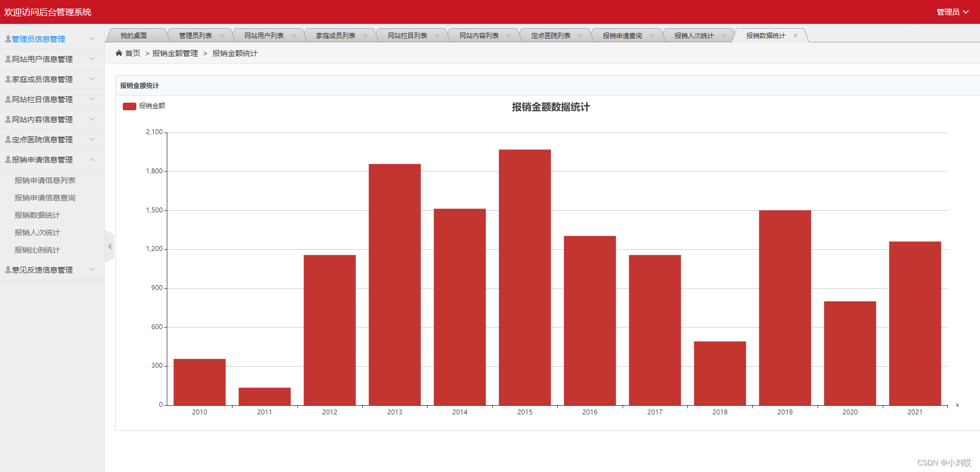Click user icon beside 网站栏目信息管理
This screenshot has width=980, height=472.
tap(8, 99)
